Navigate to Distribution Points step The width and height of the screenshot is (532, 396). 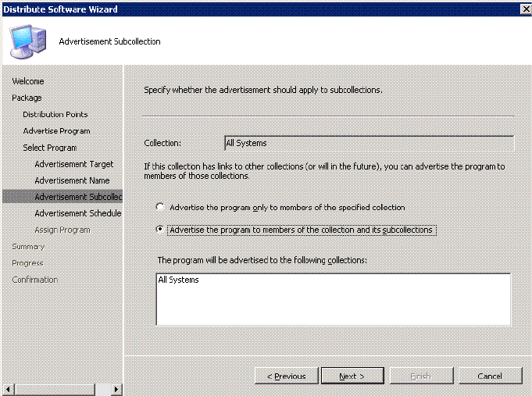pyautogui.click(x=55, y=115)
